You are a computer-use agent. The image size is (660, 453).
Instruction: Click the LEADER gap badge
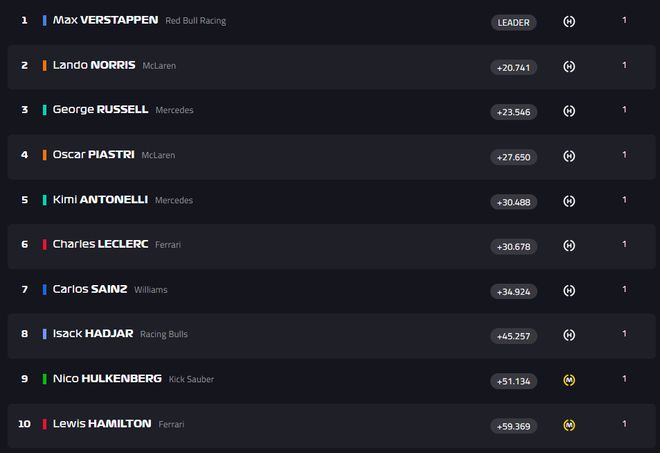pyautogui.click(x=514, y=22)
